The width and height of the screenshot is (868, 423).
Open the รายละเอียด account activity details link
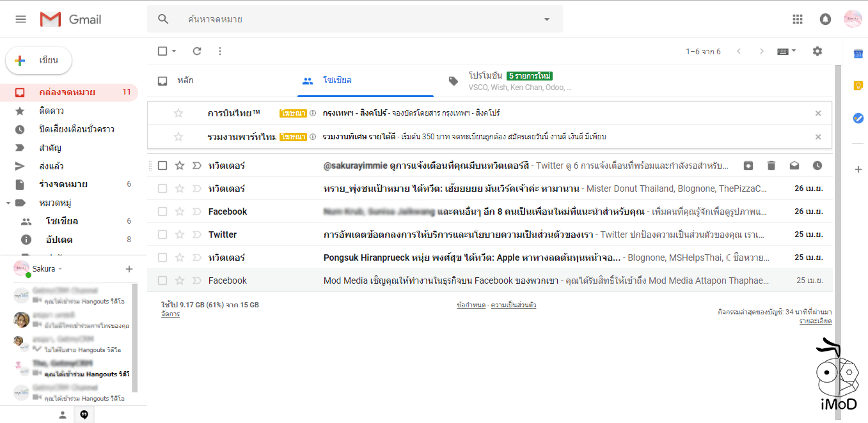click(815, 321)
